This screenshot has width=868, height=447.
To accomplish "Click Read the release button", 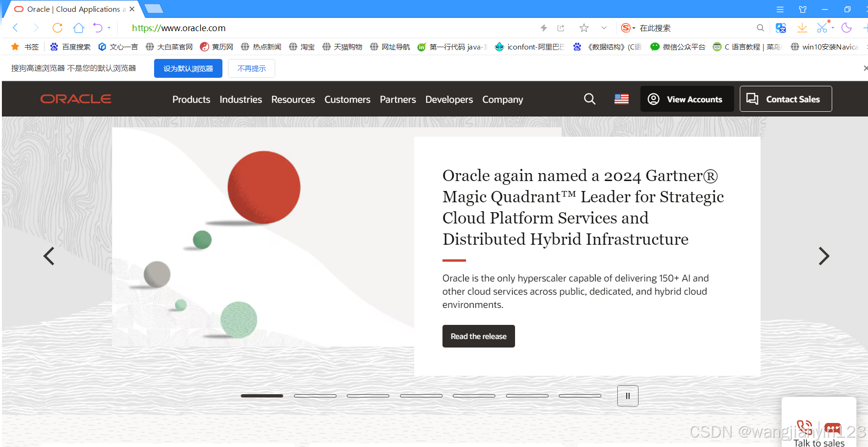I will pos(478,336).
